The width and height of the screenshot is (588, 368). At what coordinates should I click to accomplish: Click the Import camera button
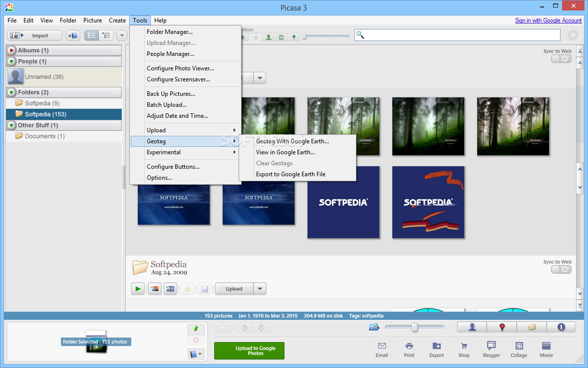pyautogui.click(x=34, y=35)
